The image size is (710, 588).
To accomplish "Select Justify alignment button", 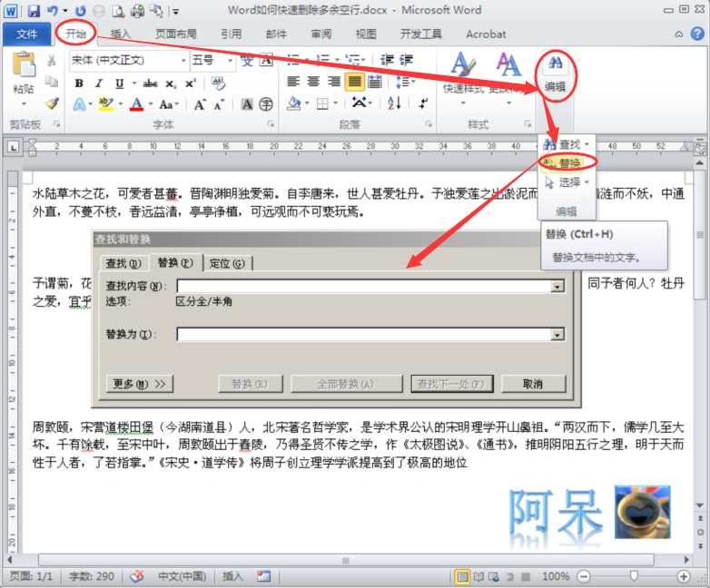I will (x=355, y=82).
